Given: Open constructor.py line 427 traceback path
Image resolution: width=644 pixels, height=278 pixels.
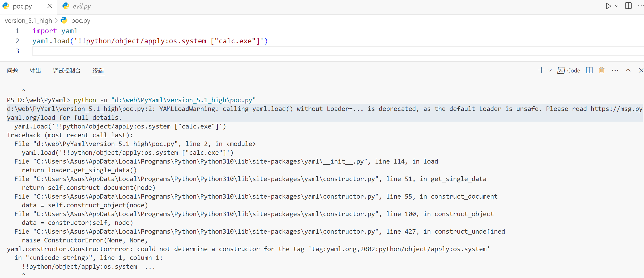Looking at the screenshot, I should pyautogui.click(x=207, y=232).
